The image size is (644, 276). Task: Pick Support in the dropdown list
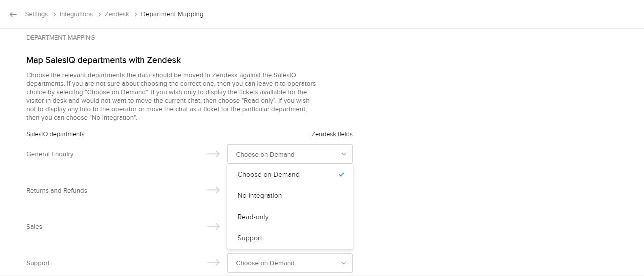coord(250,238)
